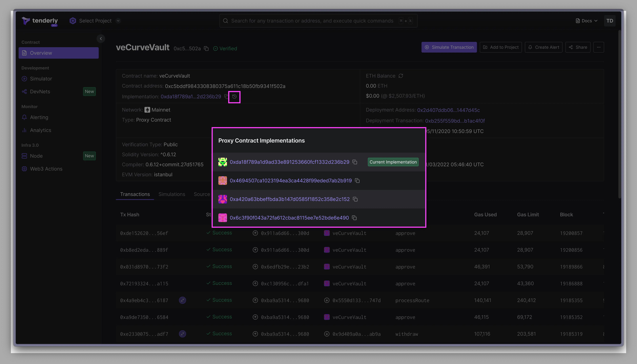Click the pink identicon beside 0x6c3f90f0 address
637x364 pixels.
coord(223,218)
